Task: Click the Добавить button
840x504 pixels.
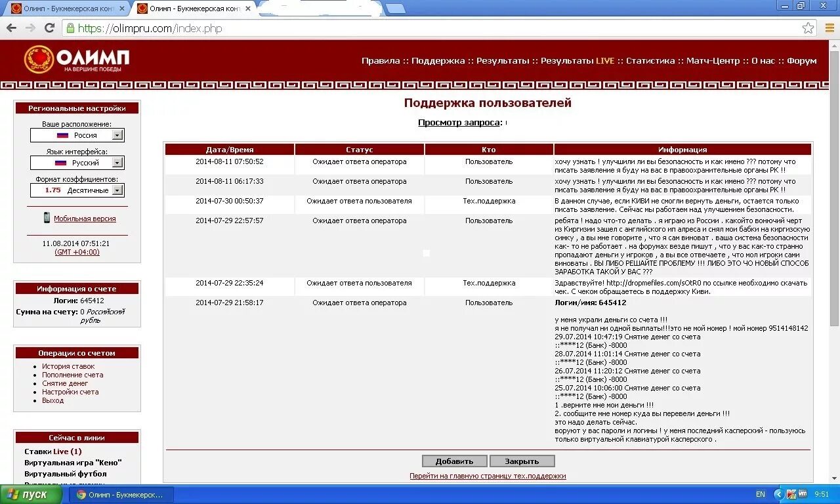Action: 454,461
